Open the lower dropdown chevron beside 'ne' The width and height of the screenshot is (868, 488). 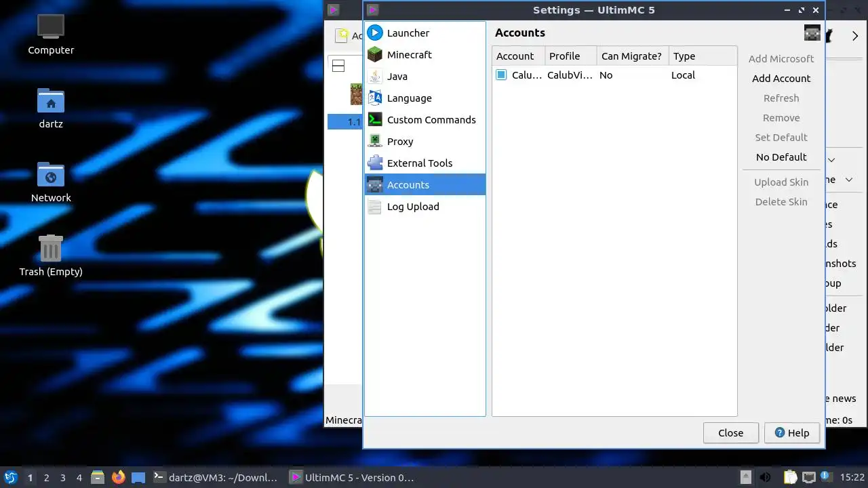849,180
